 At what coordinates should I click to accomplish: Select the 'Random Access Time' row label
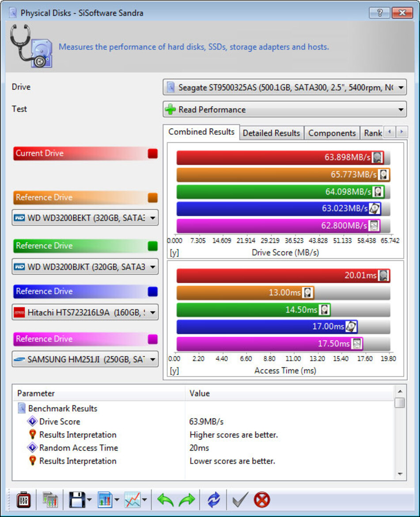[x=79, y=448]
